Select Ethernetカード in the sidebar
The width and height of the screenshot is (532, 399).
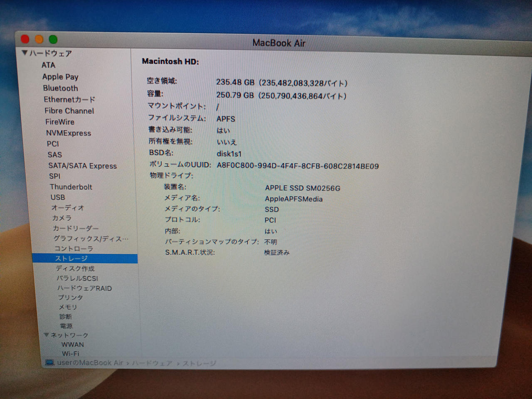point(69,99)
